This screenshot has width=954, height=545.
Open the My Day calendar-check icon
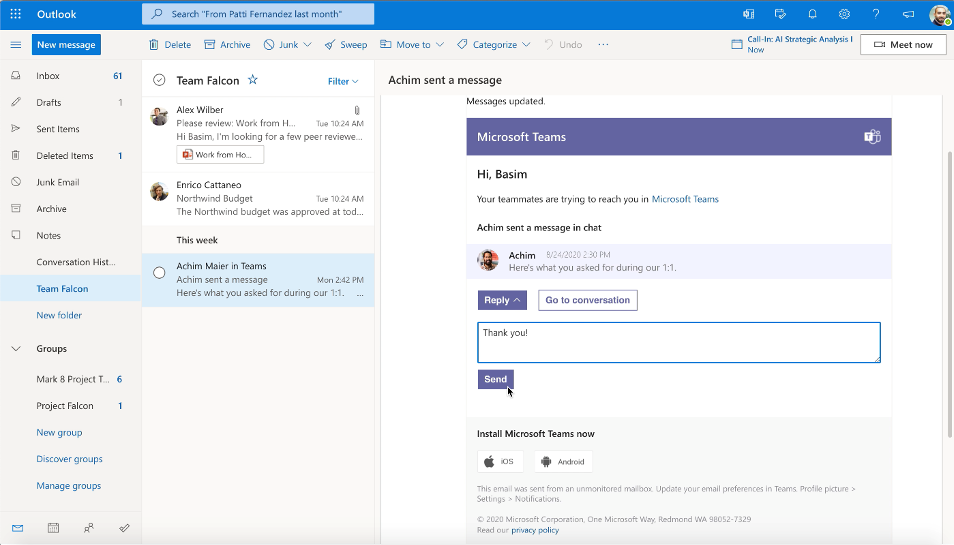pos(780,14)
